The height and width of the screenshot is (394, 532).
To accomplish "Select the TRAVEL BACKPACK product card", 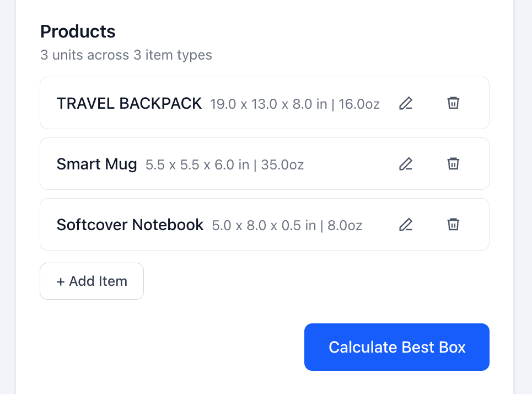I will pyautogui.click(x=265, y=103).
